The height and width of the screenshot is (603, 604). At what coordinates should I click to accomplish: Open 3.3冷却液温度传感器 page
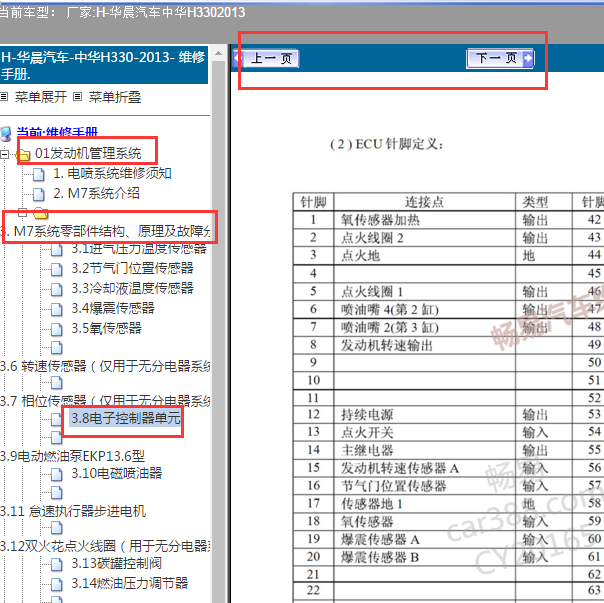click(133, 288)
